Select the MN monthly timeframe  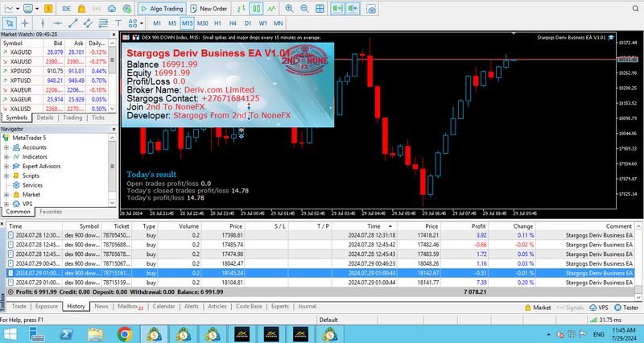click(x=278, y=23)
